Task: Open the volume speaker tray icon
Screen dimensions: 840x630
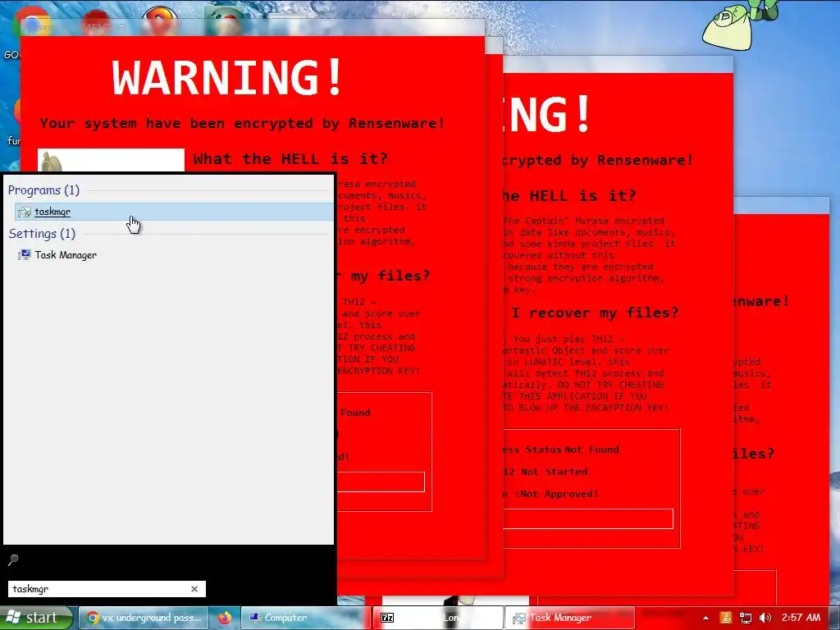Action: pos(765,618)
